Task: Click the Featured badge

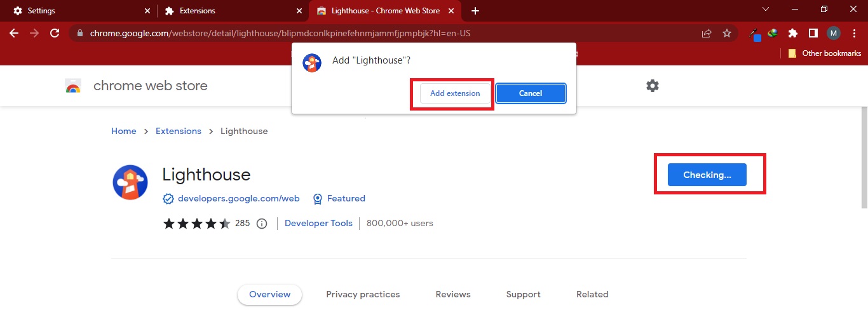Action: [x=339, y=198]
